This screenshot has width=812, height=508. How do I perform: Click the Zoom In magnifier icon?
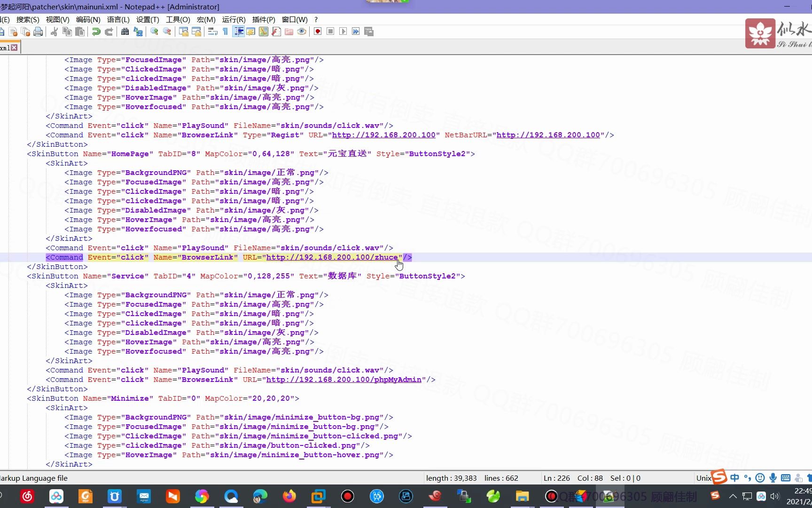coord(154,32)
